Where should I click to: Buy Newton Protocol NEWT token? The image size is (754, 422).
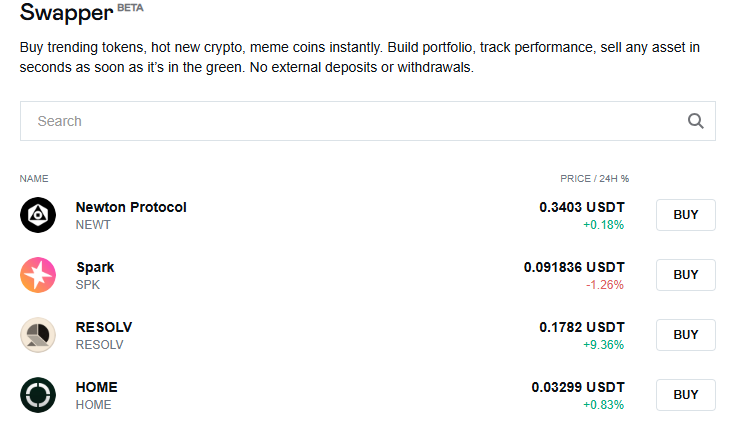coord(686,215)
